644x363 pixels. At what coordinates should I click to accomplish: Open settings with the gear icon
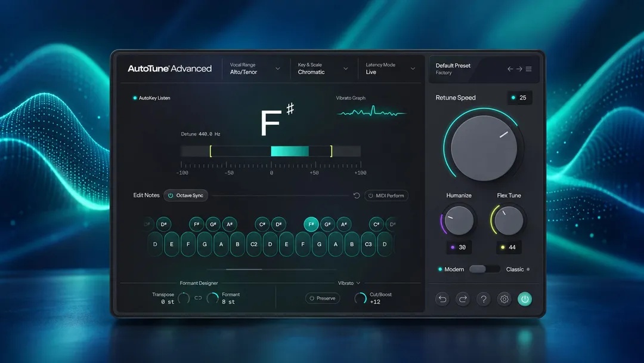point(504,299)
